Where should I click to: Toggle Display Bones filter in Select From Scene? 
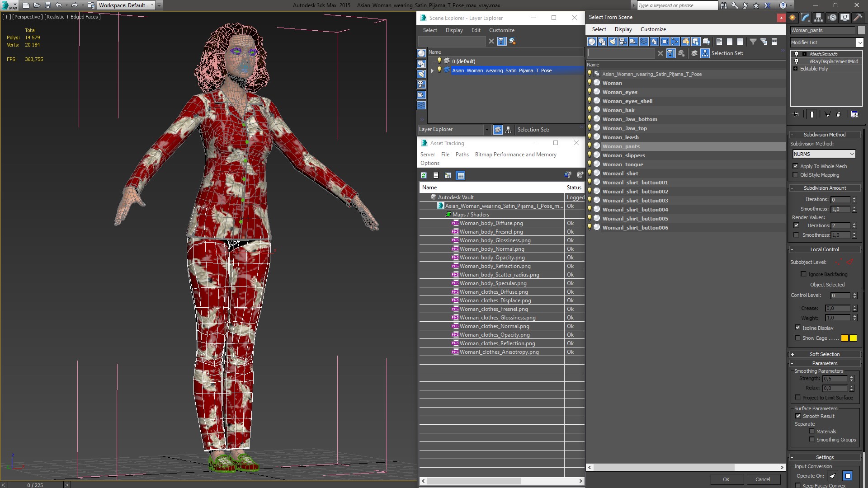click(675, 42)
